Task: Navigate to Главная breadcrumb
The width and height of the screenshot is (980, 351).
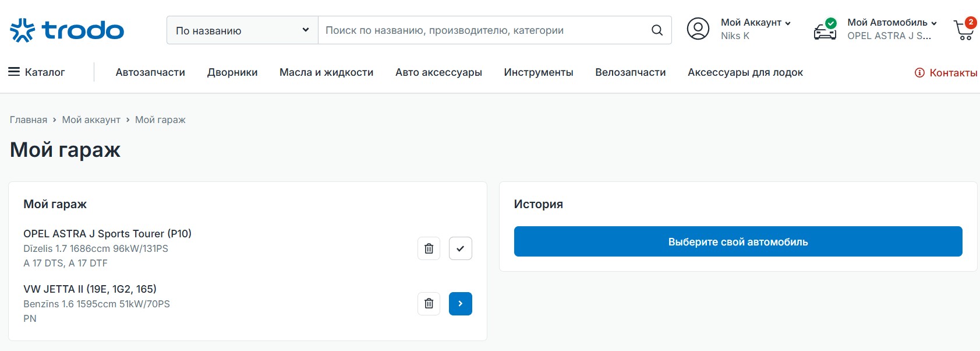Action: [x=29, y=120]
